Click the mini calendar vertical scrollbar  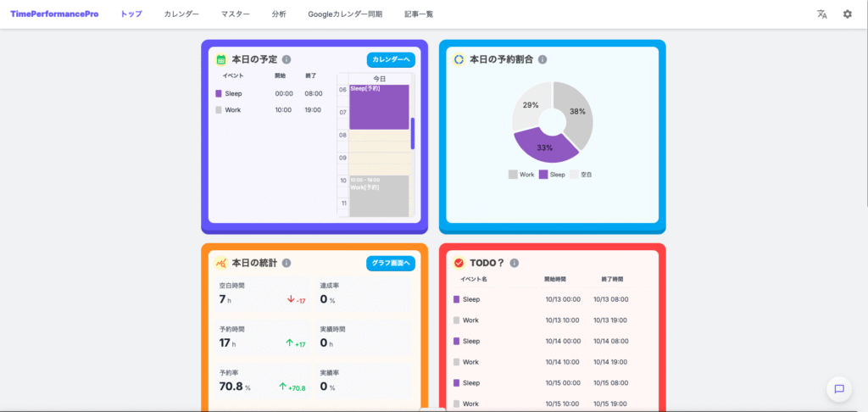[x=413, y=133]
